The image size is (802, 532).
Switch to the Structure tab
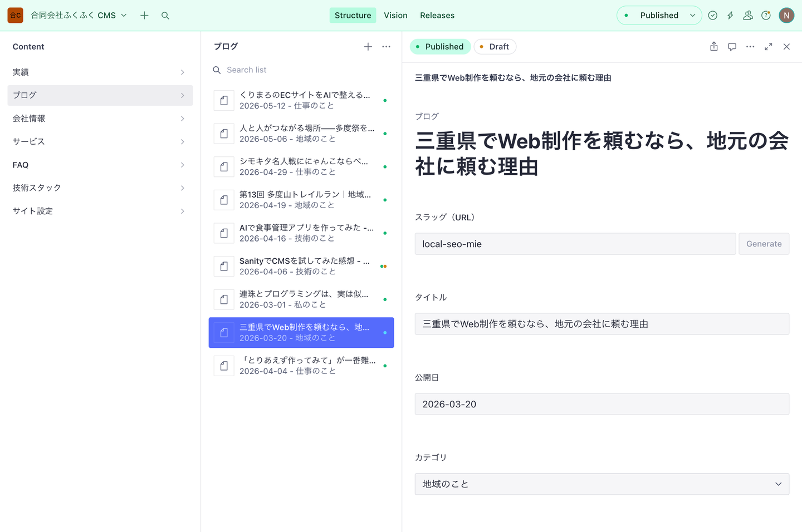(x=353, y=16)
